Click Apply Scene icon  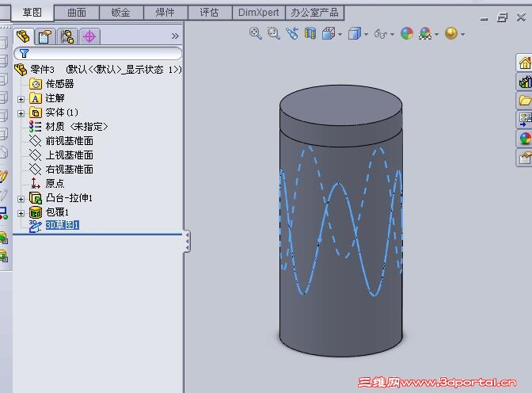[425, 33]
